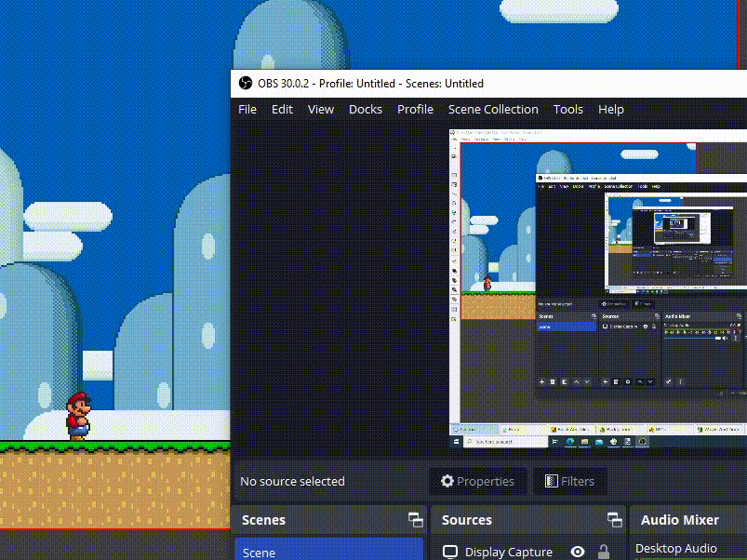Open the Scene Collection menu
The image size is (747, 560).
(493, 110)
